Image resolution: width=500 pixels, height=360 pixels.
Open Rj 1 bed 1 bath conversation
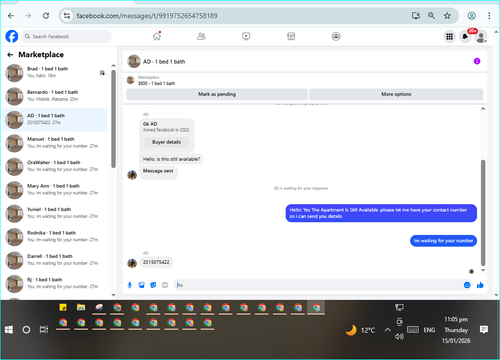click(55, 283)
